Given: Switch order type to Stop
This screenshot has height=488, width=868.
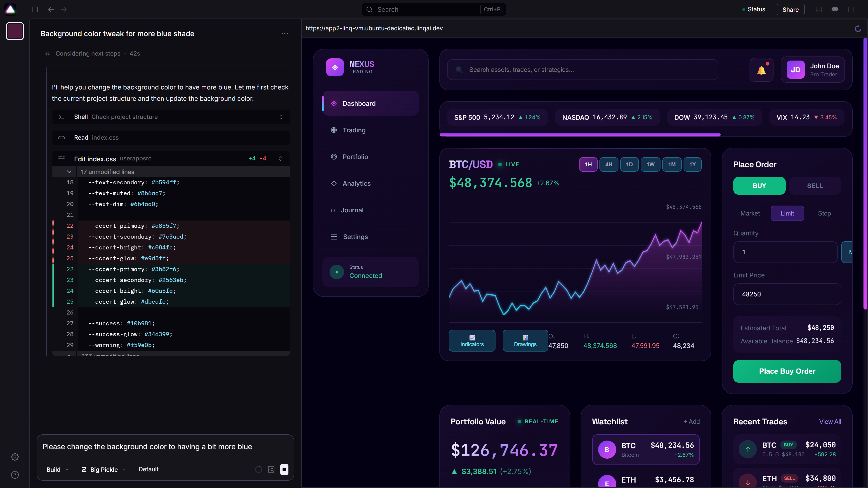Looking at the screenshot, I should (825, 213).
